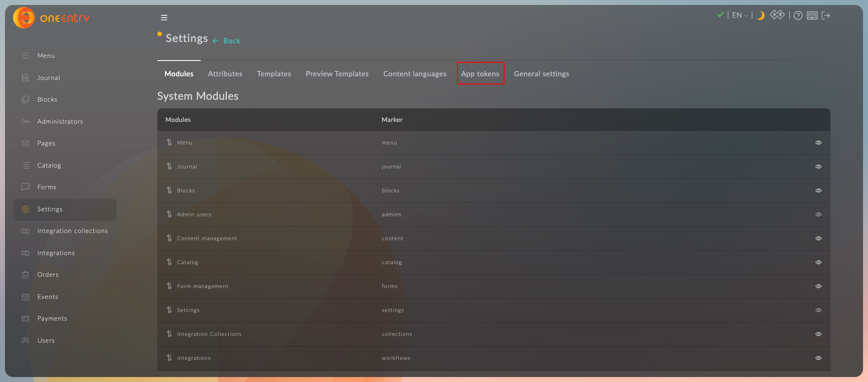Viewport: 868px width, 382px height.
Task: Click the reorder handle on Integration Collections row
Action: [x=169, y=334]
